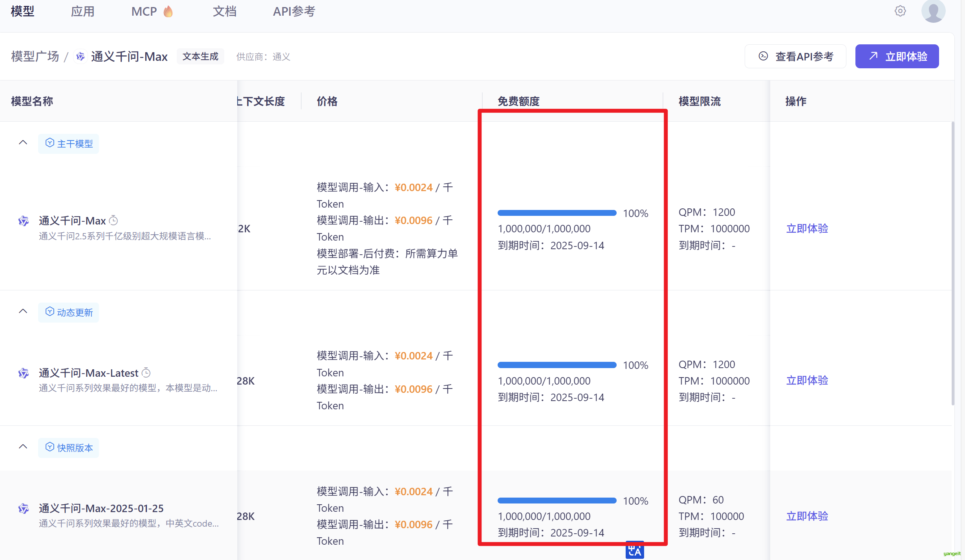Open the settings gear icon

(x=900, y=11)
